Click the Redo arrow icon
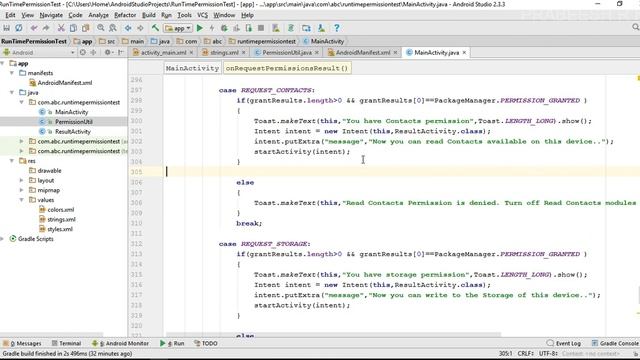Viewport: 640px width, 360px height. pos(46,28)
